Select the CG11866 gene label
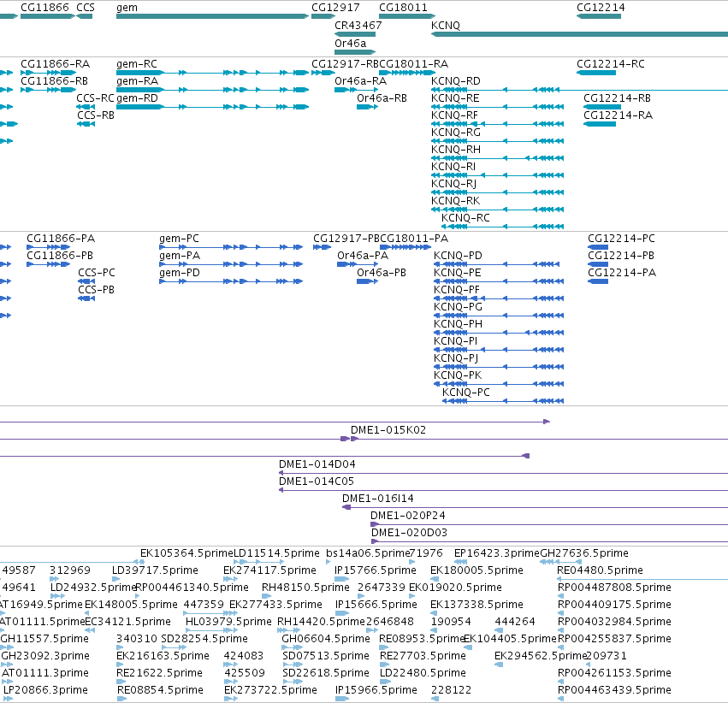728x703 pixels. click(44, 8)
